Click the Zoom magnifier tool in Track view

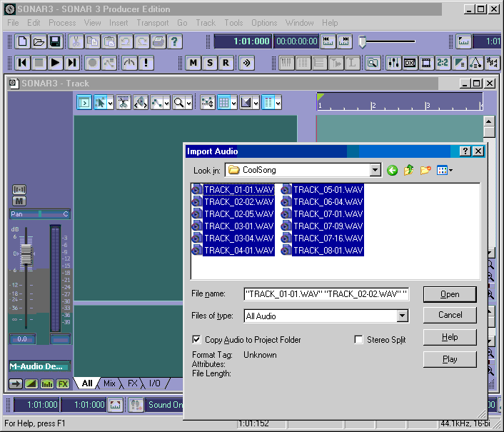tap(178, 103)
